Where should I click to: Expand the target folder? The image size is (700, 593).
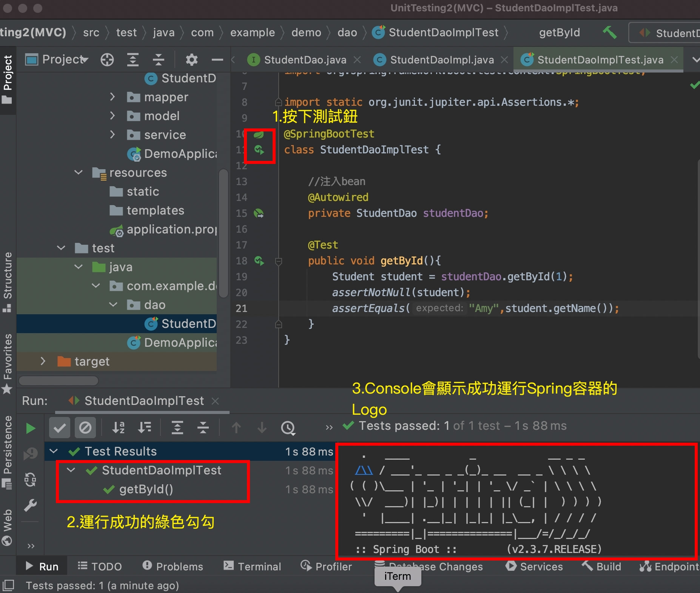43,361
